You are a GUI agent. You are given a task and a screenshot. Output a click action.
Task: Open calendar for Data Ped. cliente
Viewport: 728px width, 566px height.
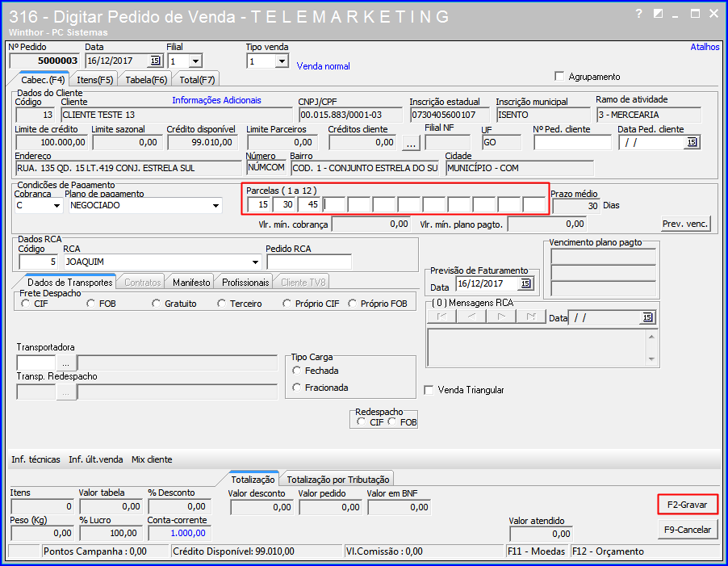[x=692, y=142]
